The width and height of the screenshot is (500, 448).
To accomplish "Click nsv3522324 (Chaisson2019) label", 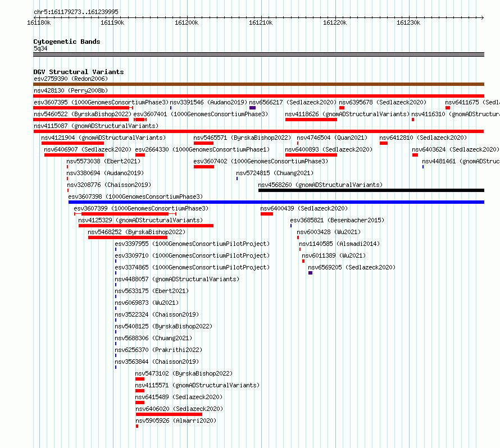I will point(157,314).
